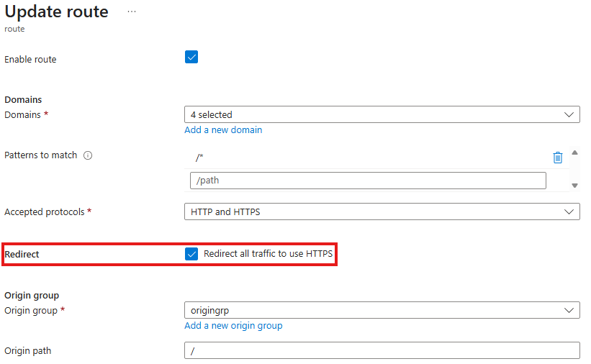The width and height of the screenshot is (591, 364).
Task: Click into the Origin path text field
Action: [x=382, y=350]
